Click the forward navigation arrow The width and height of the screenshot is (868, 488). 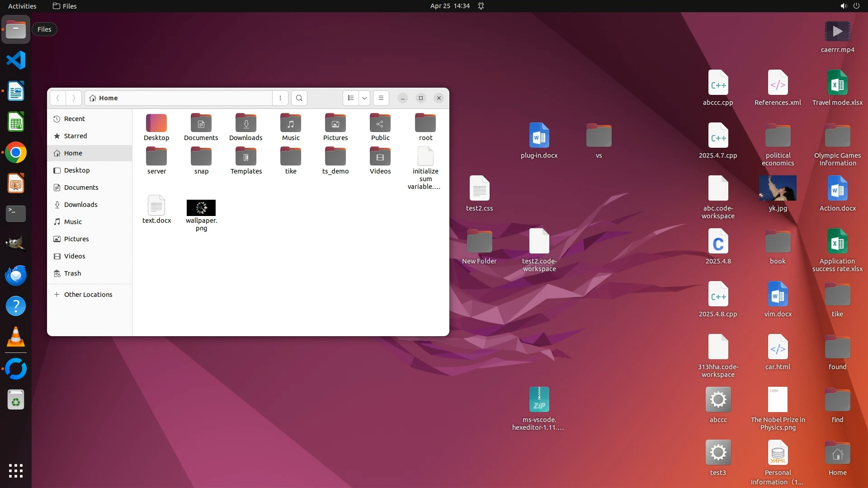click(x=74, y=98)
